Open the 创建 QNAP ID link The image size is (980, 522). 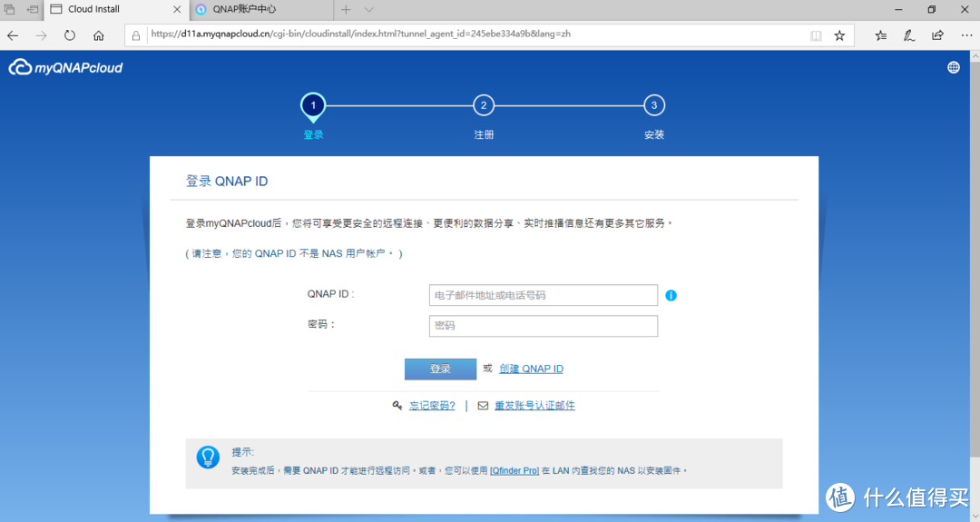coord(531,369)
